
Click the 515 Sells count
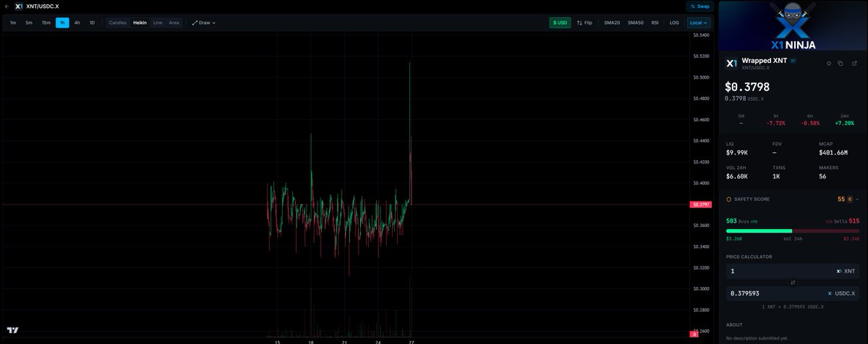tap(854, 221)
